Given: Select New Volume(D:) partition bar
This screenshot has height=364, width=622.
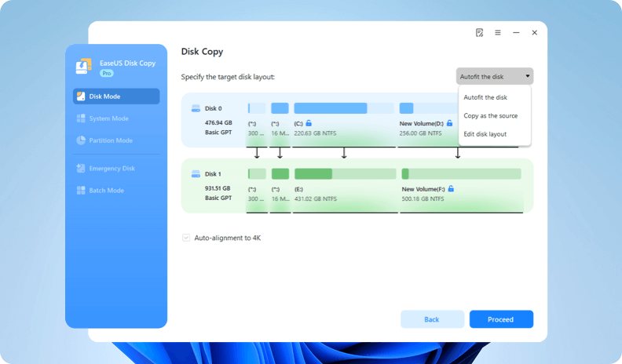Looking at the screenshot, I should (x=429, y=108).
